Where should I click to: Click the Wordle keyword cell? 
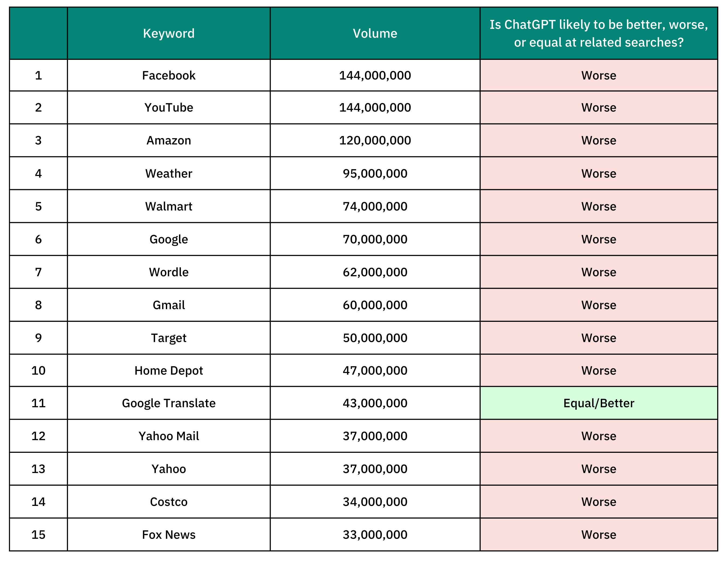tap(169, 272)
